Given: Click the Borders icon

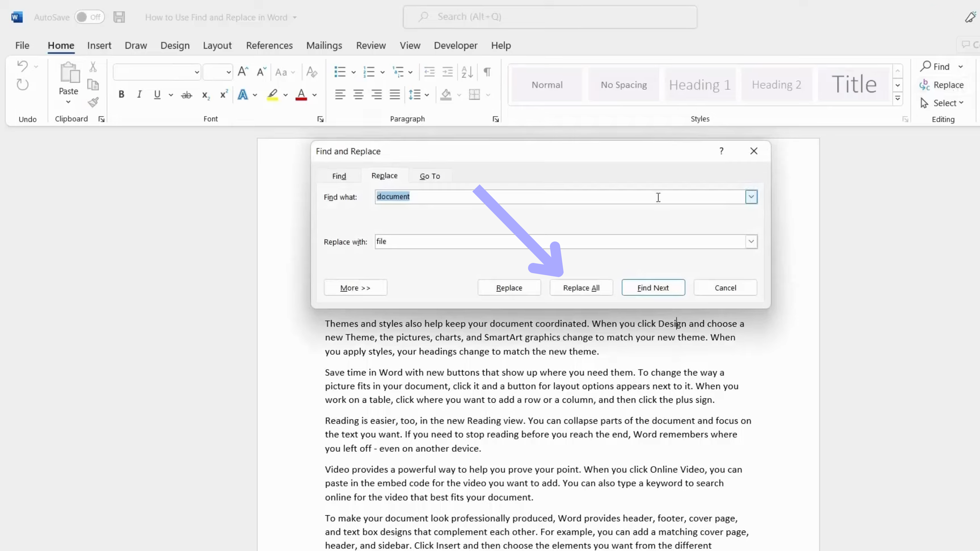Looking at the screenshot, I should (474, 94).
